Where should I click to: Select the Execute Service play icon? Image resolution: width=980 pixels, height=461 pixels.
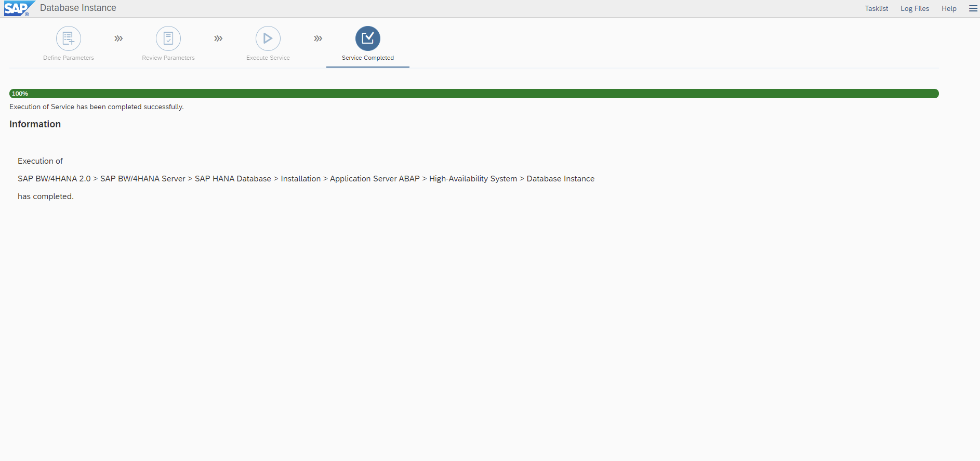tap(268, 38)
